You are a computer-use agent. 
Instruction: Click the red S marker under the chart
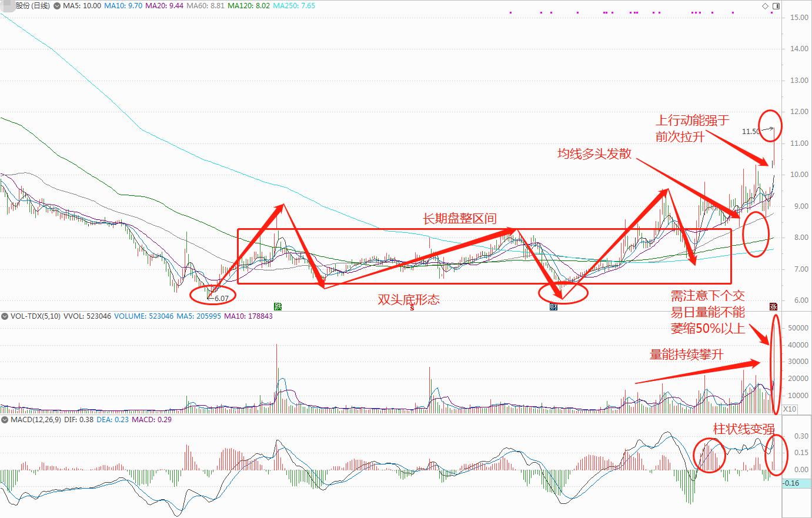click(412, 307)
